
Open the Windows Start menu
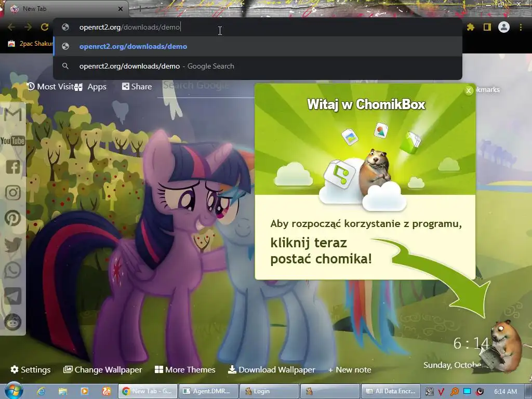14,391
